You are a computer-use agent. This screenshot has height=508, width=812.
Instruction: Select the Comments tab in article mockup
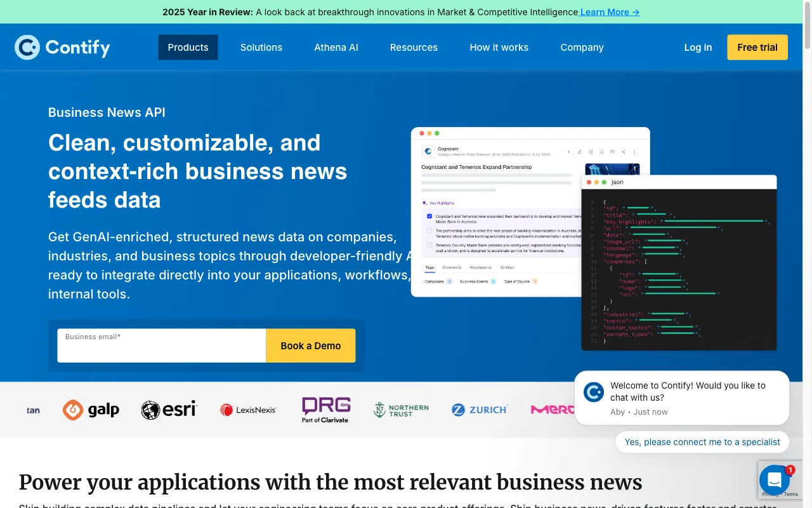point(452,268)
